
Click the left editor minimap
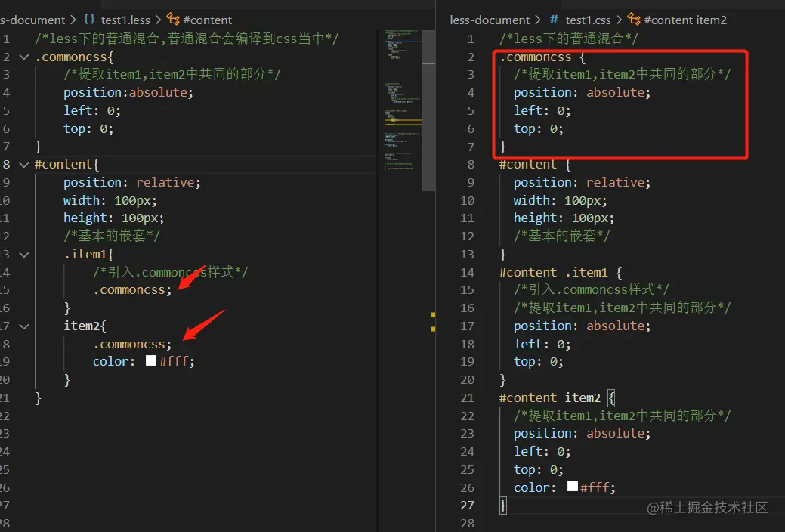pos(403,101)
